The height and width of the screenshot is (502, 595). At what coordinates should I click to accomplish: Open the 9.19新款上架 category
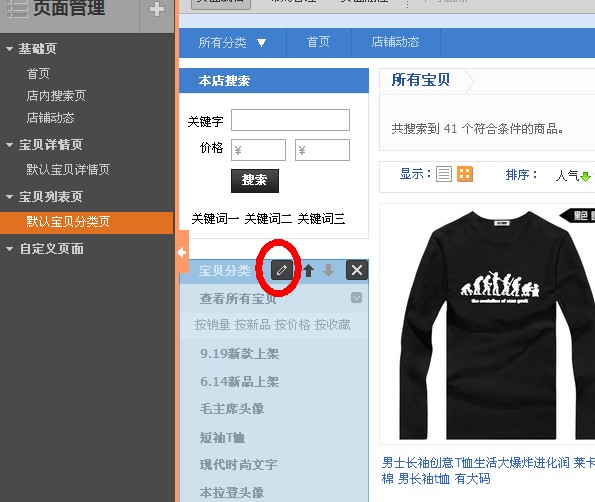click(x=239, y=354)
